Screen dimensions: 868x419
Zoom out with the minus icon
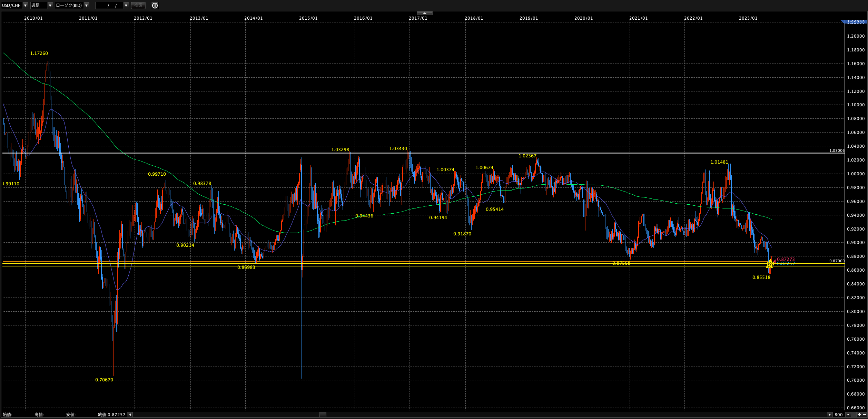coord(865,415)
